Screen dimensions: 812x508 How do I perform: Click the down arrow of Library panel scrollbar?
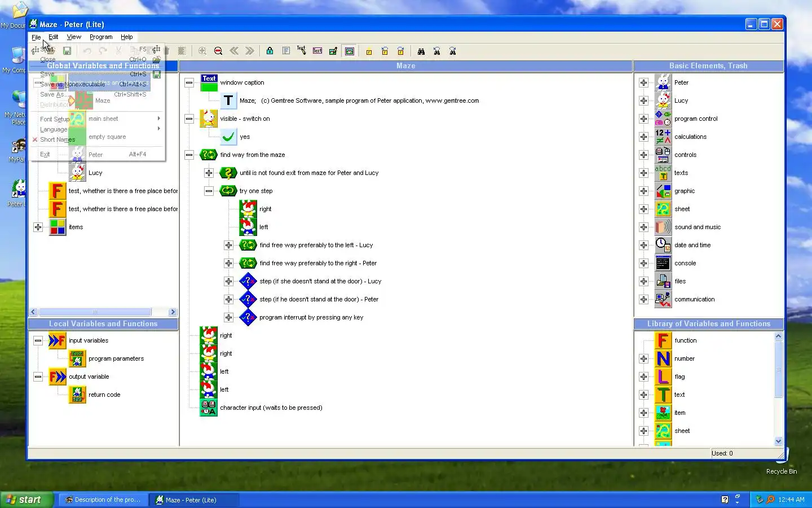(x=779, y=441)
